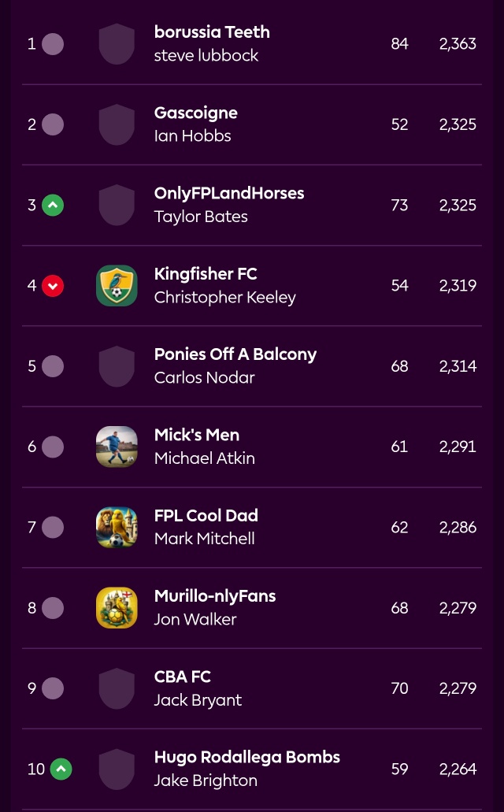
Task: Click the 2,363 total points for borussia Teeth
Action: [458, 44]
